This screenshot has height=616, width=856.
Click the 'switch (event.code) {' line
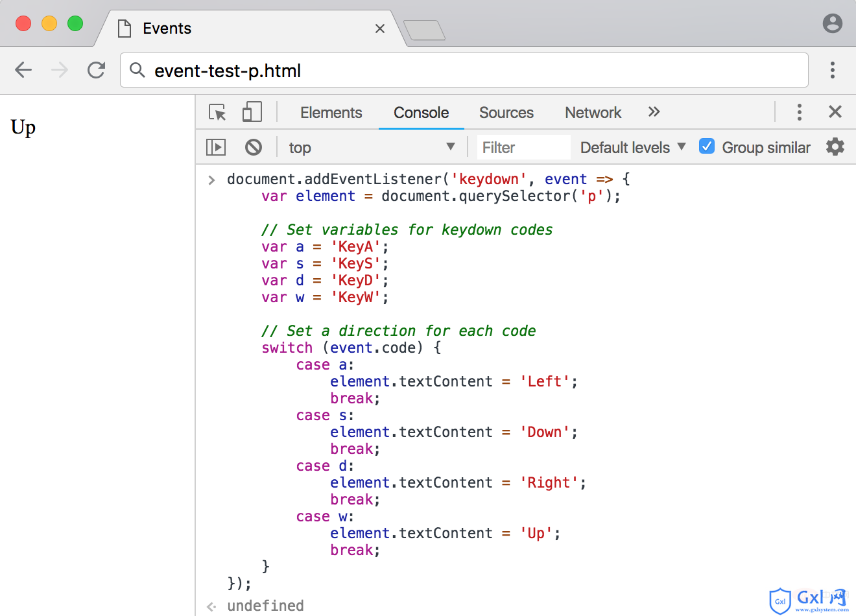[x=351, y=348]
